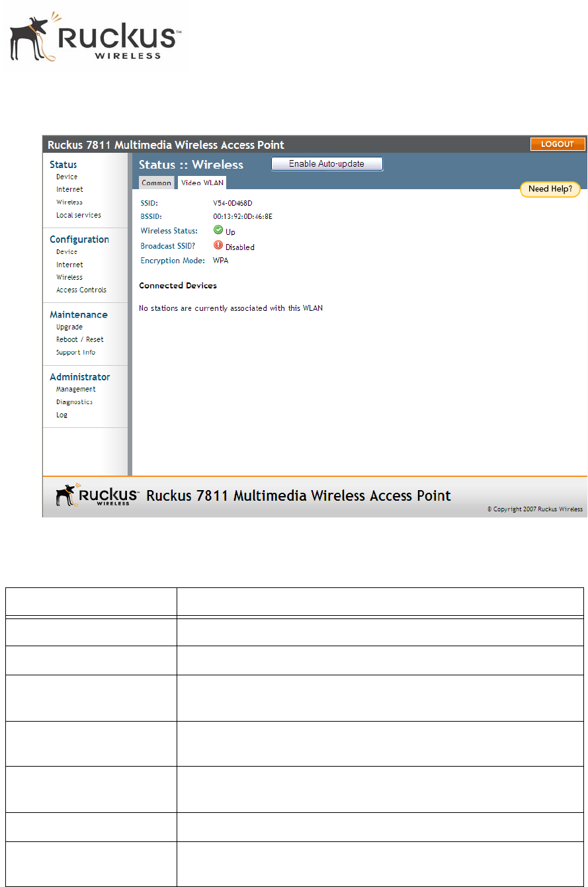Click the red Broadcast SSID Disabled icon
This screenshot has height=887, width=588.
coord(218,245)
